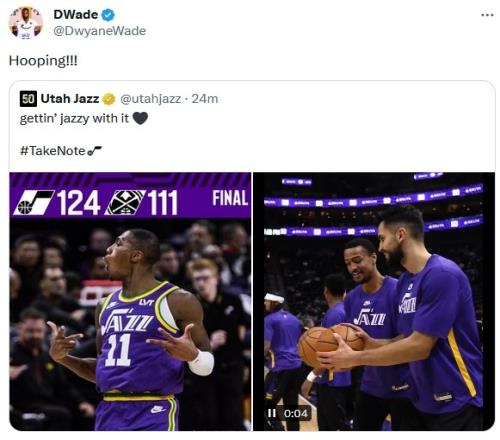Click the Utah Jazz display name
This screenshot has width=500, height=440.
point(70,99)
